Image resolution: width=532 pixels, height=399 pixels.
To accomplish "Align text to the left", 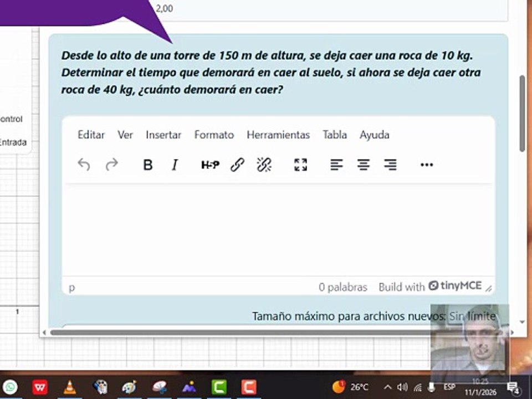I will point(336,165).
